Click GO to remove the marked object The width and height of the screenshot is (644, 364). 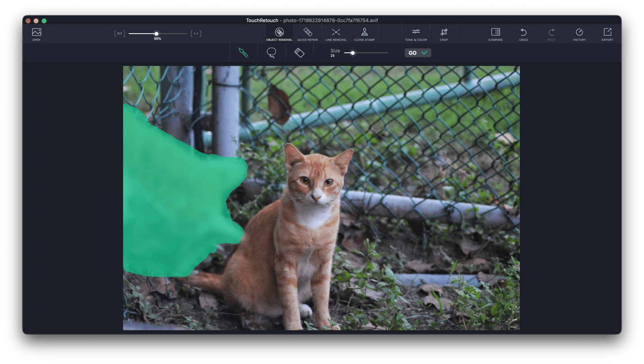click(418, 53)
